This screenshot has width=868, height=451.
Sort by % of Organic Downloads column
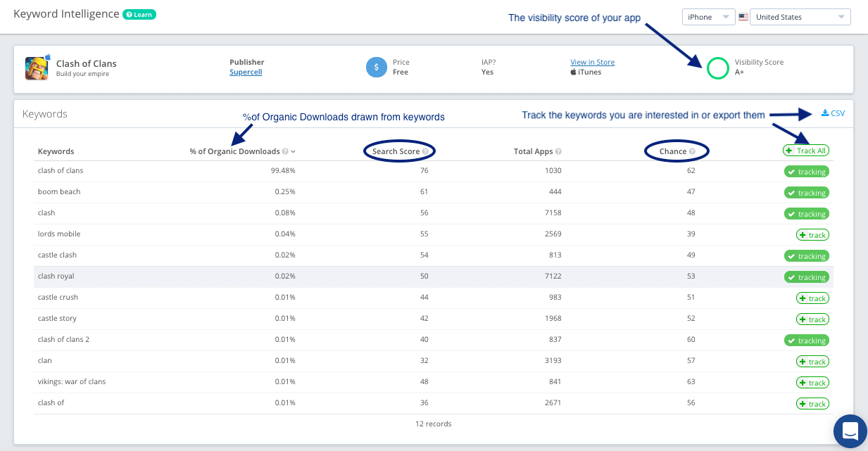236,151
